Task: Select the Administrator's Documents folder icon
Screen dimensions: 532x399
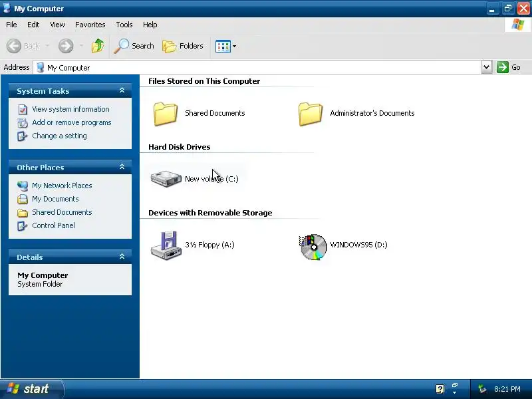Action: (311, 114)
